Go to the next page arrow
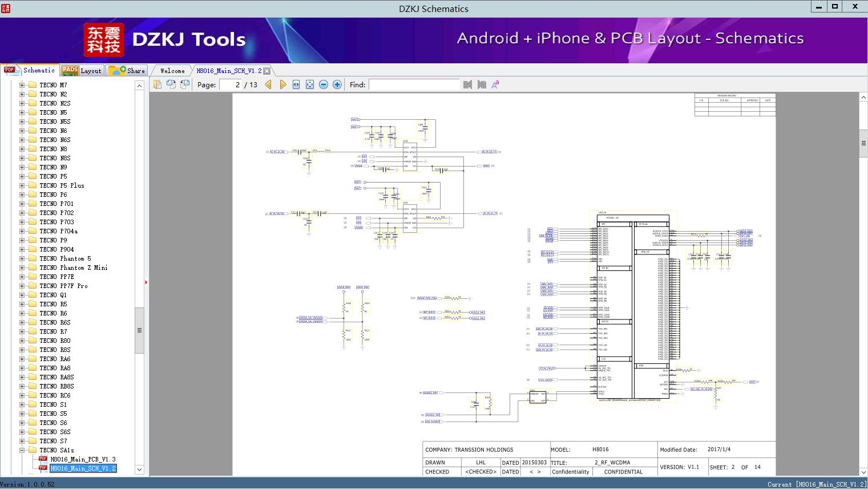The width and height of the screenshot is (868, 490). click(282, 84)
